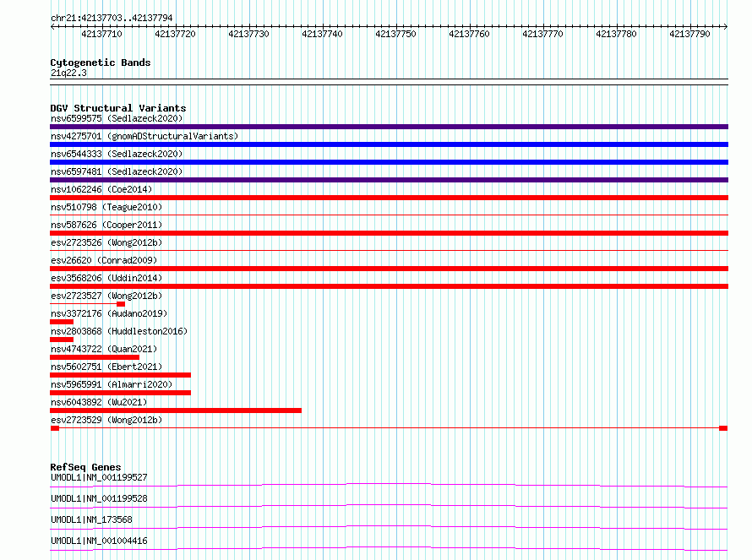Click the short red bar under nsv2803868
Screen dimensions: 752x560
coord(62,340)
